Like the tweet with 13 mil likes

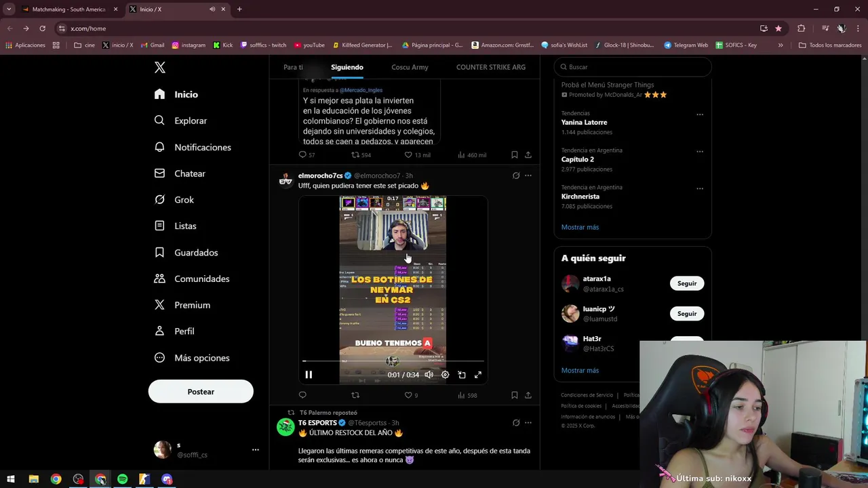click(x=408, y=155)
